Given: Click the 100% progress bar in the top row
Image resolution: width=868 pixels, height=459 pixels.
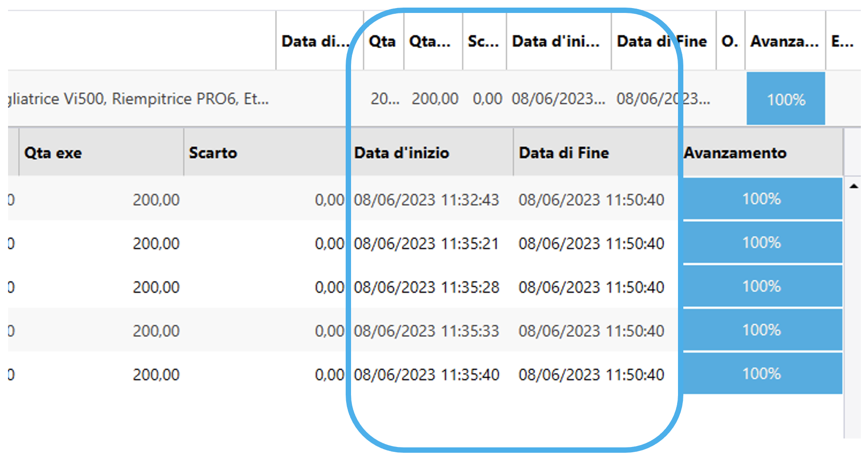Looking at the screenshot, I should (785, 99).
